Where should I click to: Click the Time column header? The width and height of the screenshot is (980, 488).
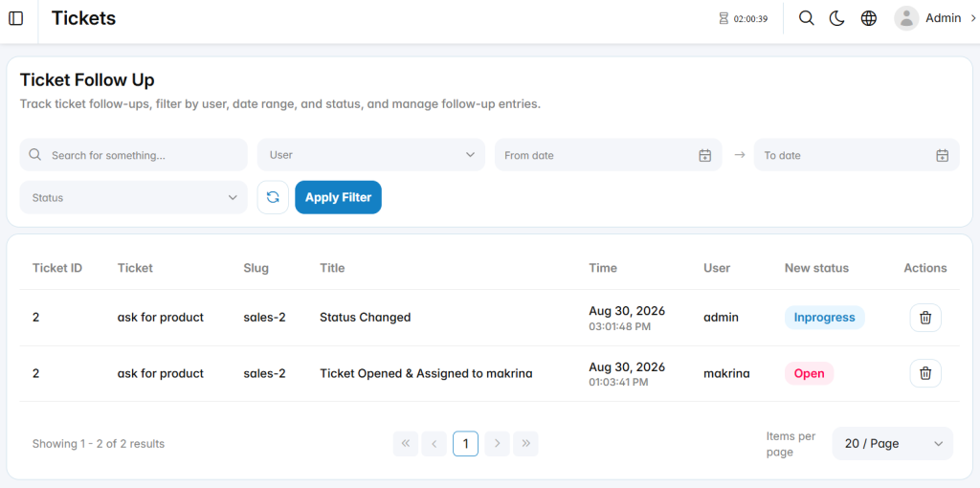pos(603,268)
